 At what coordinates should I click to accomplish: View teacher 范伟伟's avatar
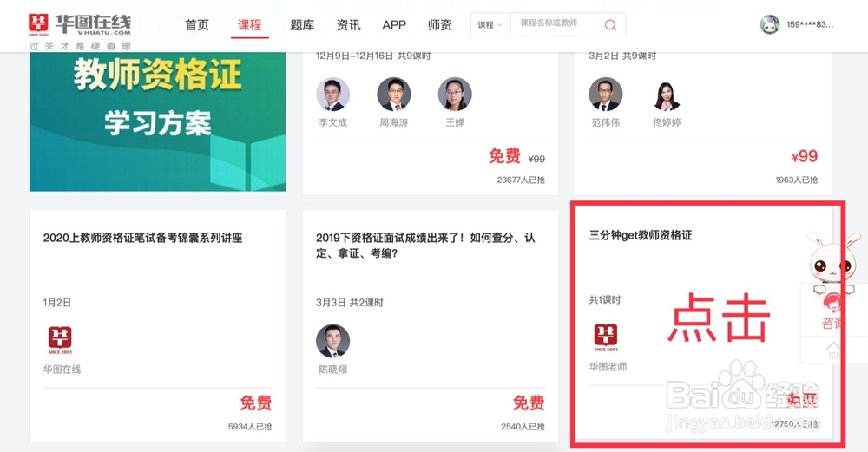[x=606, y=95]
